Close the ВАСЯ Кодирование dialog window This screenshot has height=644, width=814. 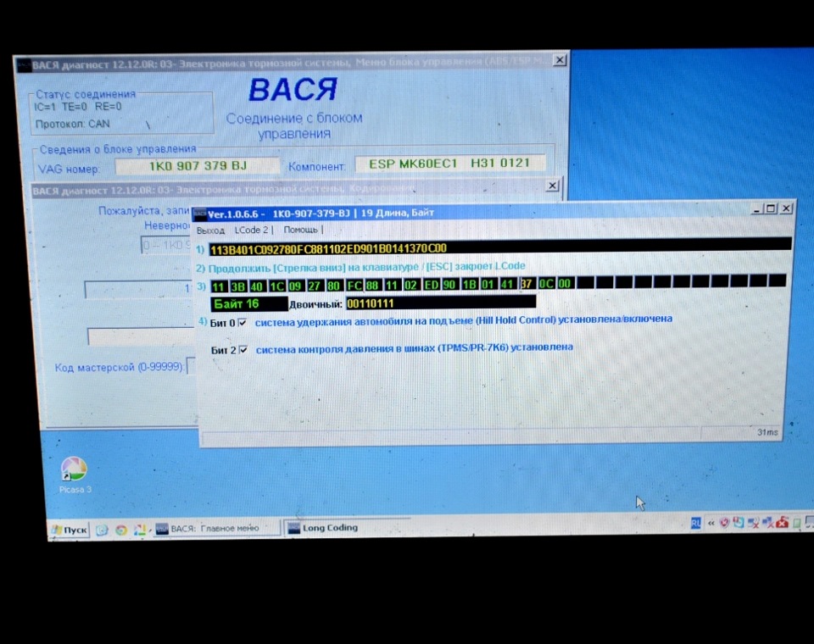point(552,186)
